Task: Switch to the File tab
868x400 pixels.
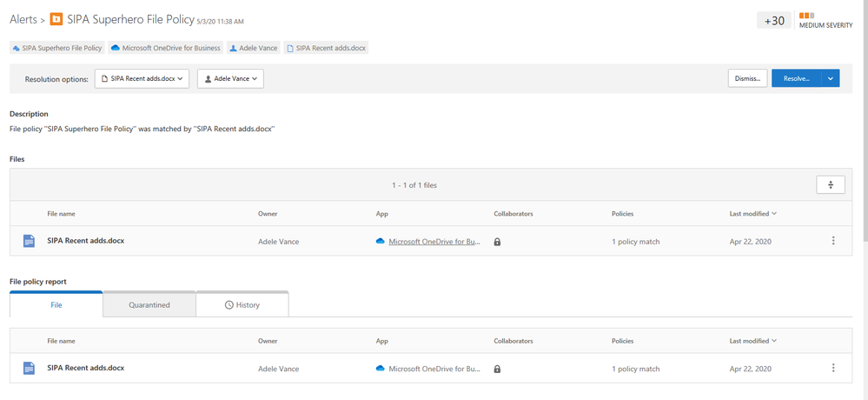Action: [x=56, y=304]
